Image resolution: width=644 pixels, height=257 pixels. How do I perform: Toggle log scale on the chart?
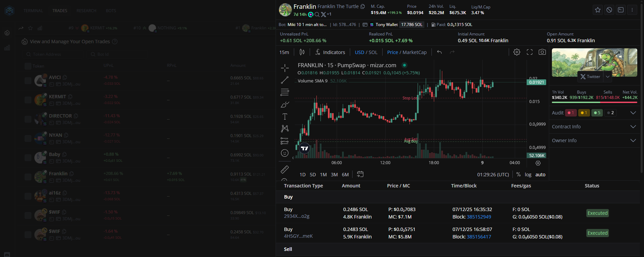tap(528, 175)
